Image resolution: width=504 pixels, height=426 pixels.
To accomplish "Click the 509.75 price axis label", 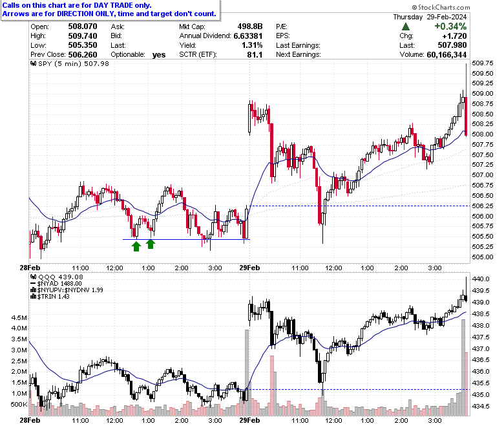I will (483, 63).
